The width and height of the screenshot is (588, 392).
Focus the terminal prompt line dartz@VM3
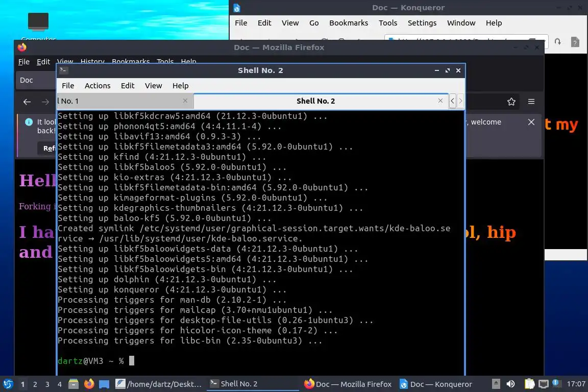[x=95, y=361]
